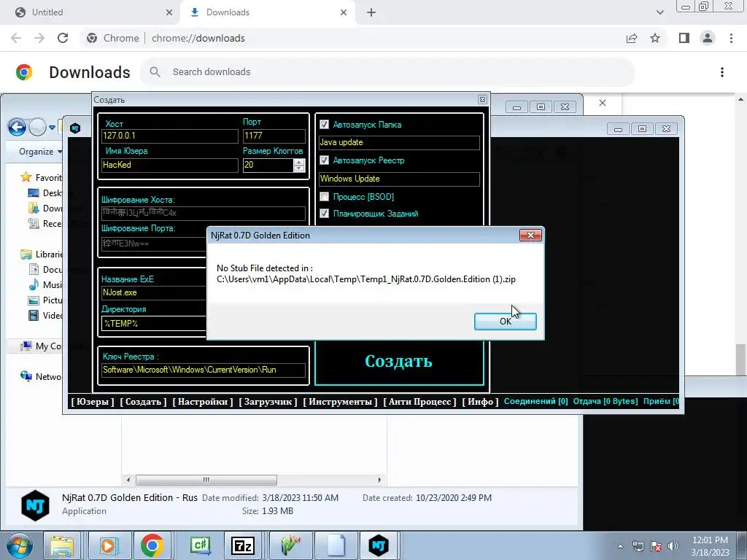Open the Chrome side panel icon
Screen dimensions: 747x560
click(684, 38)
